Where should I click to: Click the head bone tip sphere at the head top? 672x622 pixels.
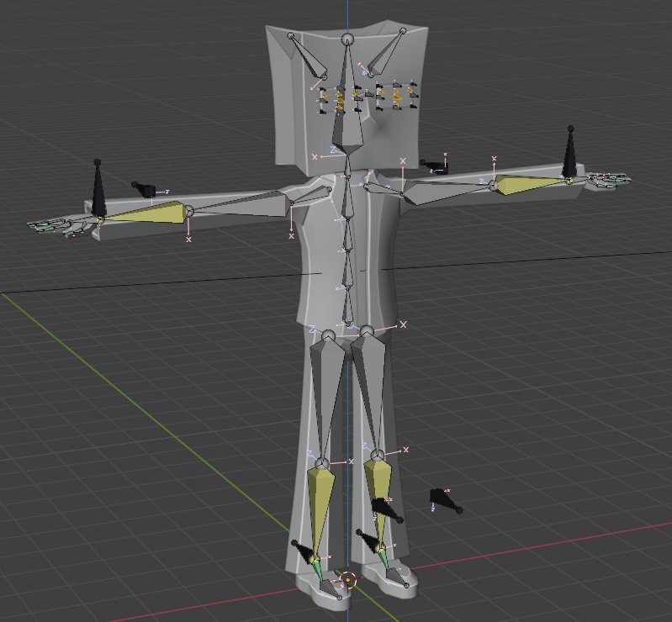tap(347, 39)
